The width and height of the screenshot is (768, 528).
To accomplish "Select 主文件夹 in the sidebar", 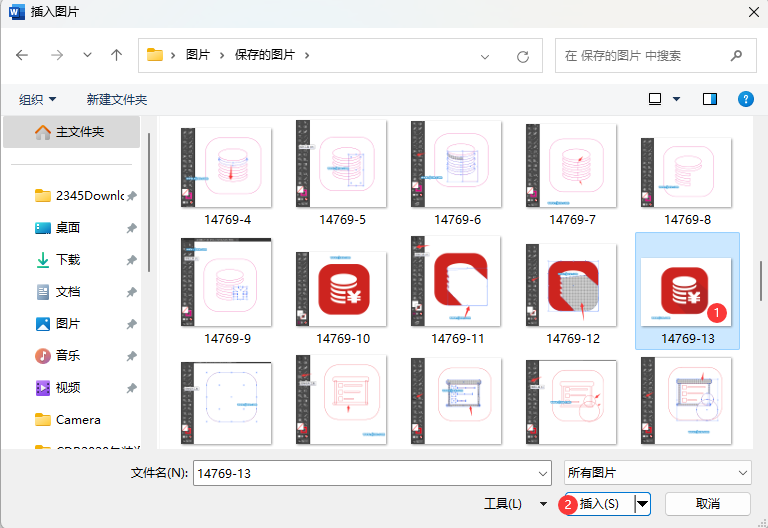I will click(72, 132).
